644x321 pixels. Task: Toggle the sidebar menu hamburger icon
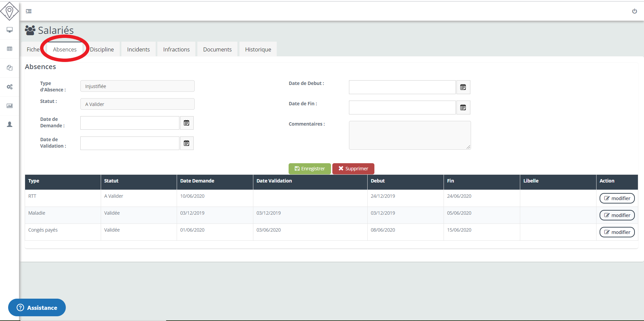pyautogui.click(x=29, y=11)
